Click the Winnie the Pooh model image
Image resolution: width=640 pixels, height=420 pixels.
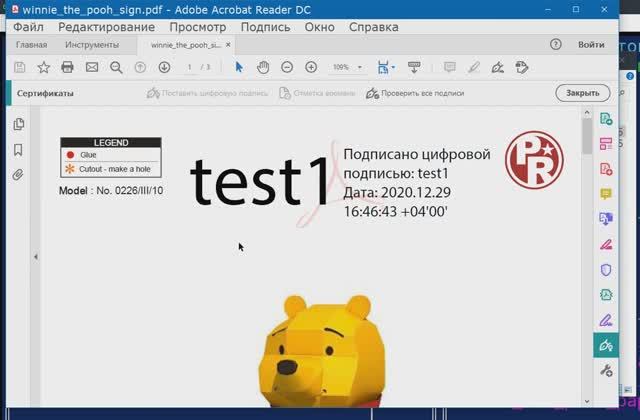pos(322,351)
